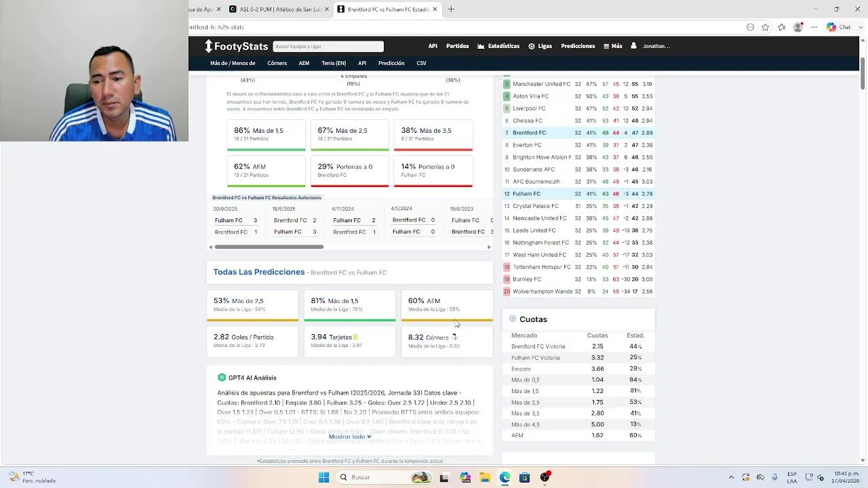Click Empate odds 3.66
The height and width of the screenshot is (488, 868).
point(597,369)
